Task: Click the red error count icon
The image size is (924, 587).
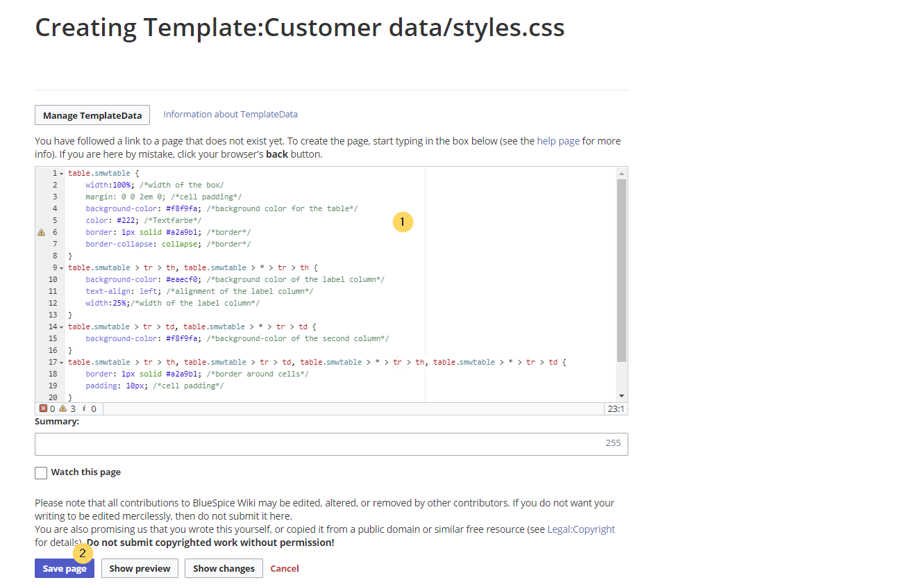Action: [x=43, y=408]
